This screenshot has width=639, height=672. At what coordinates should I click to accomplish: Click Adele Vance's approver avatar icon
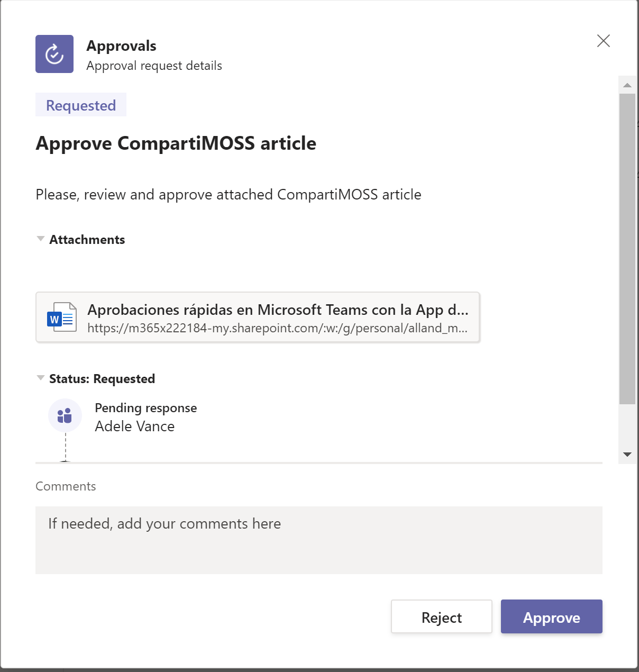click(65, 415)
